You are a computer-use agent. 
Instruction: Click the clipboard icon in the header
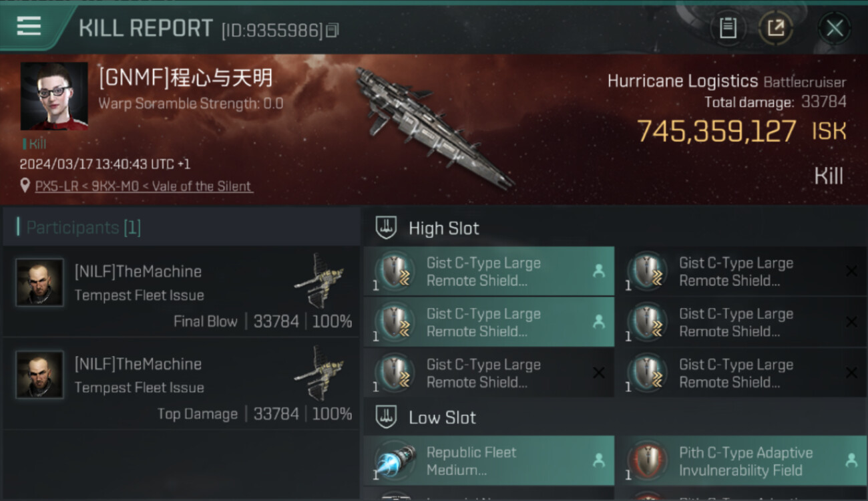(x=728, y=28)
